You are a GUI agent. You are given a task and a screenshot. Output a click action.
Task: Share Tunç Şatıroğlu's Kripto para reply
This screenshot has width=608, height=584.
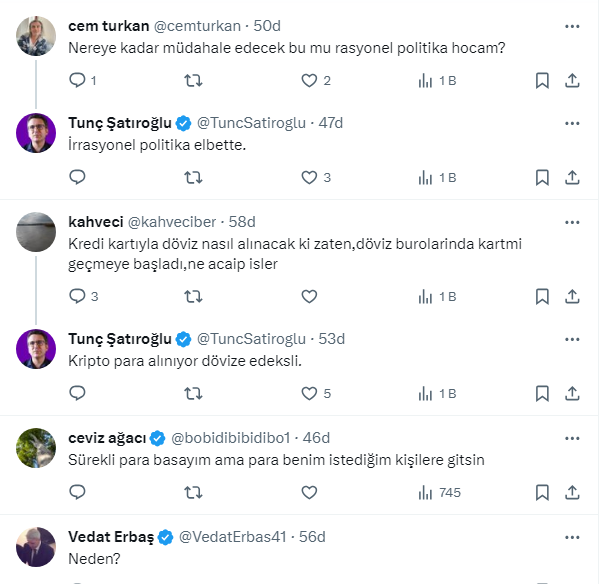(572, 393)
